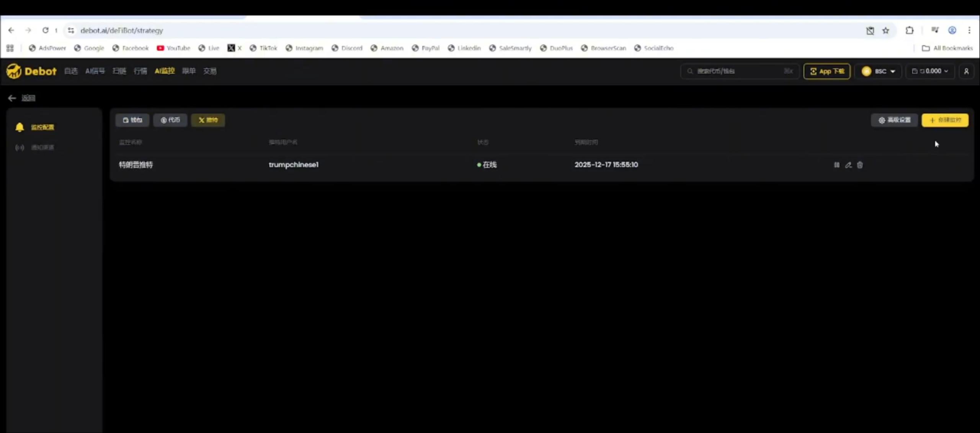The height and width of the screenshot is (433, 980).
Task: Delete the trumpchinese1 monitor with the trash icon
Action: pyautogui.click(x=860, y=165)
